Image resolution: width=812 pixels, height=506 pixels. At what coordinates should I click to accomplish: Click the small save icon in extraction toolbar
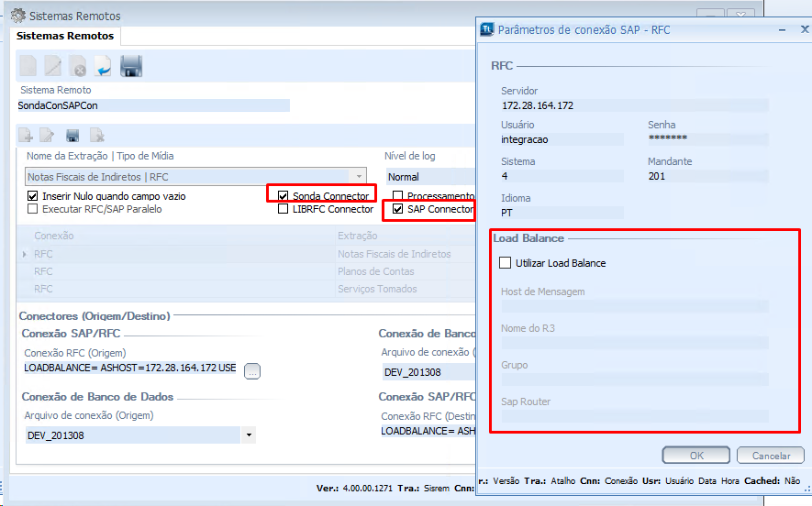[72, 136]
